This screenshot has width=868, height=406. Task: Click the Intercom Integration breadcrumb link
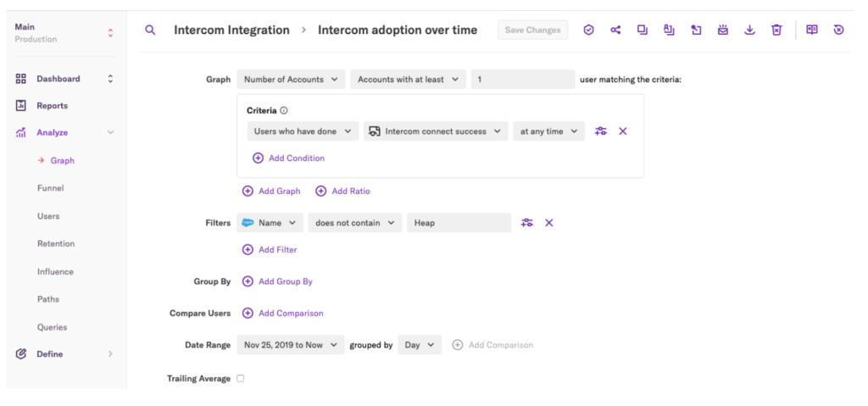tap(231, 30)
